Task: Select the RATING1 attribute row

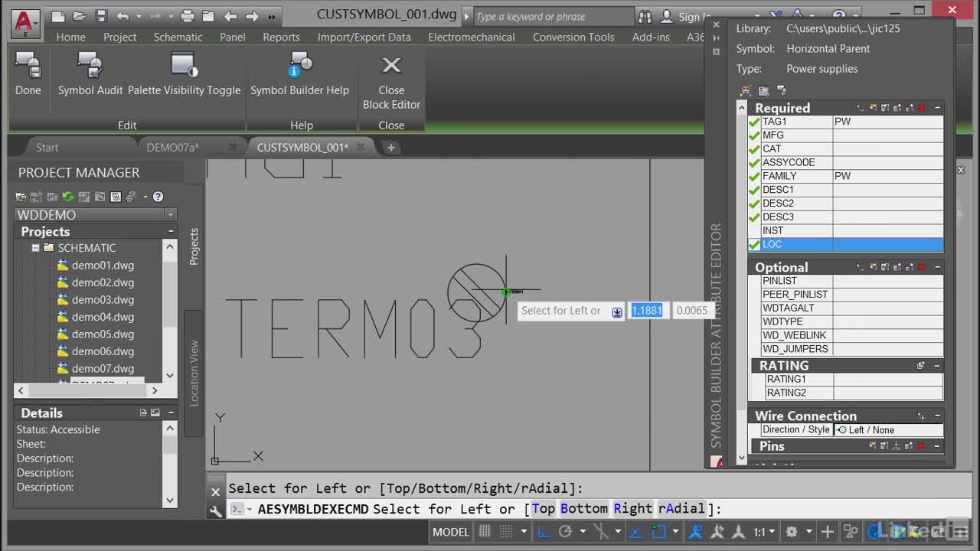Action: (854, 379)
